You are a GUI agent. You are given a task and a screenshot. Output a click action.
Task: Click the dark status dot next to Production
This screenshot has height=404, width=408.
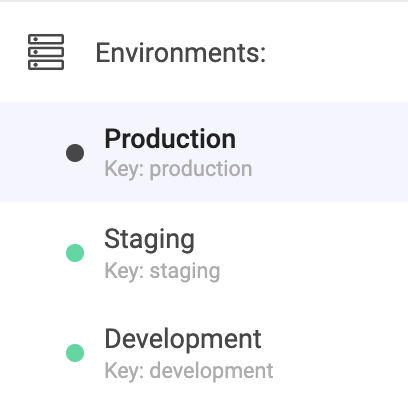[x=75, y=153]
